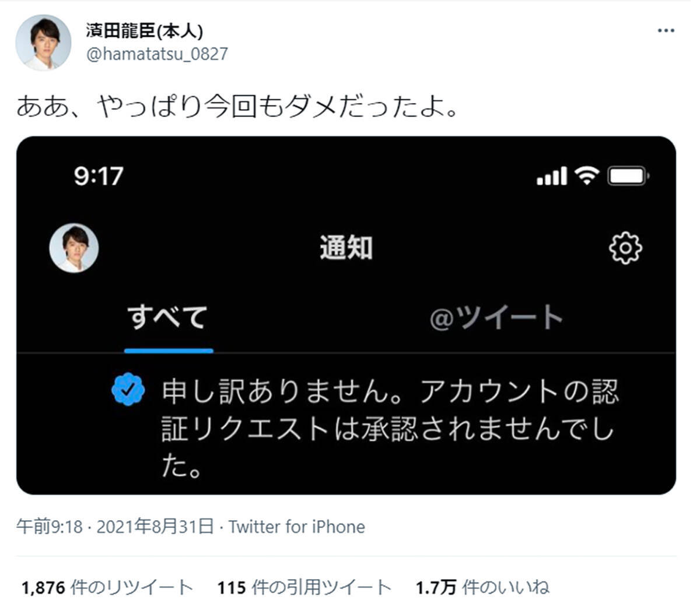The image size is (700, 610).
Task: Click the cellular signal bars icon
Action: click(x=552, y=176)
